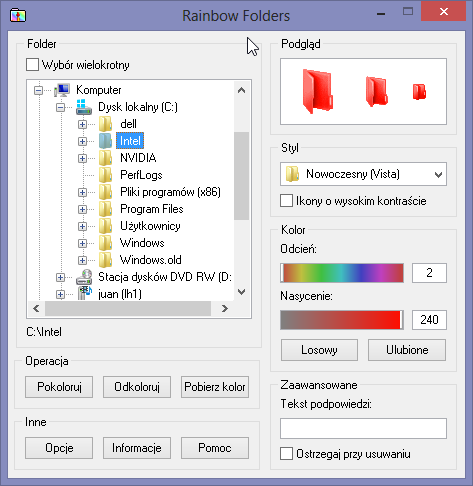Screen dimensions: 473x486
Task: Click the Odcień rainbow hue slider
Action: pos(342,273)
